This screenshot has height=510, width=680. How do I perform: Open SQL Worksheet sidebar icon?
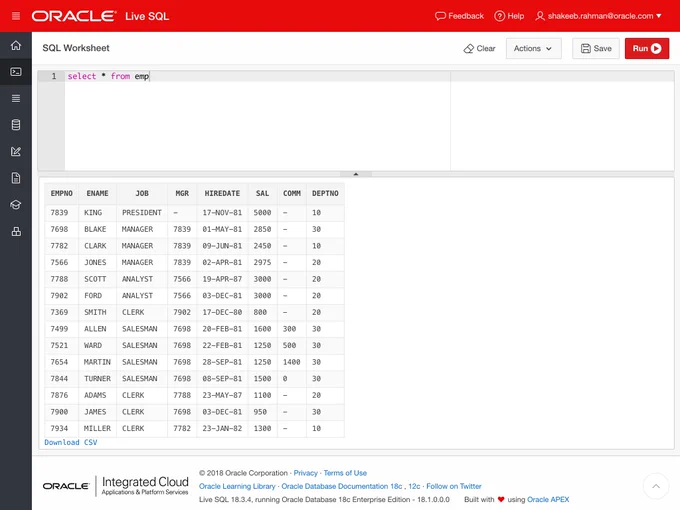click(x=16, y=72)
